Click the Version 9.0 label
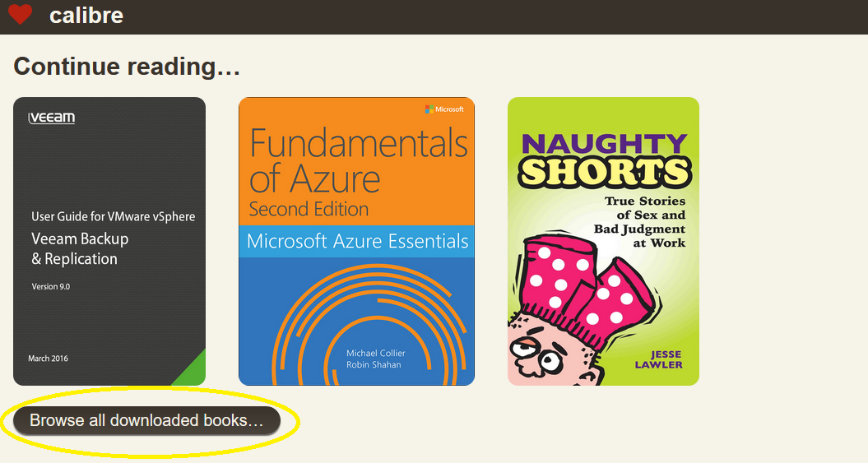Image resolution: width=868 pixels, height=463 pixels. click(51, 286)
